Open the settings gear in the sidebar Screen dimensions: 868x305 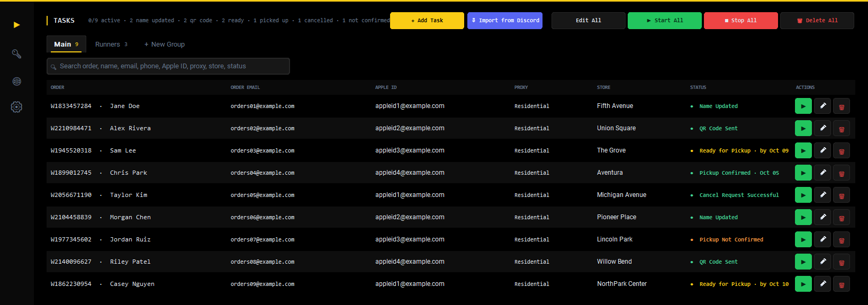point(16,107)
